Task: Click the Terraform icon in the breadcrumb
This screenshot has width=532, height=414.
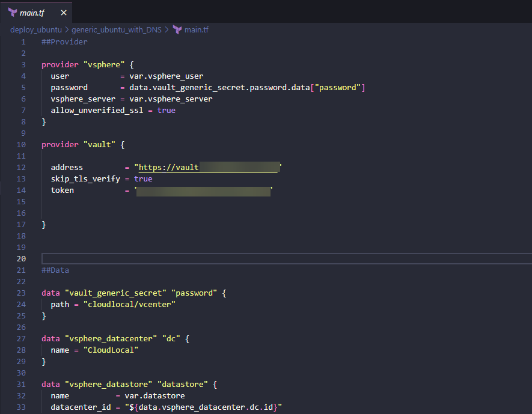Action: tap(177, 29)
